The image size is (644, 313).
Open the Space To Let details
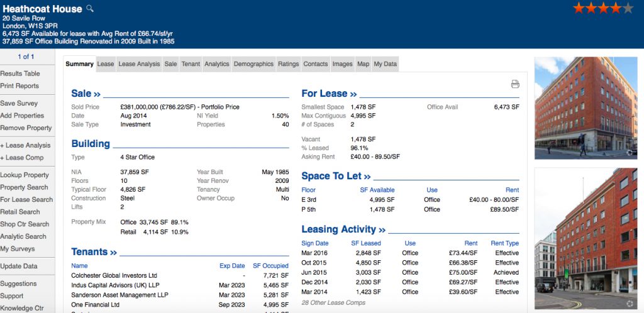tap(336, 176)
